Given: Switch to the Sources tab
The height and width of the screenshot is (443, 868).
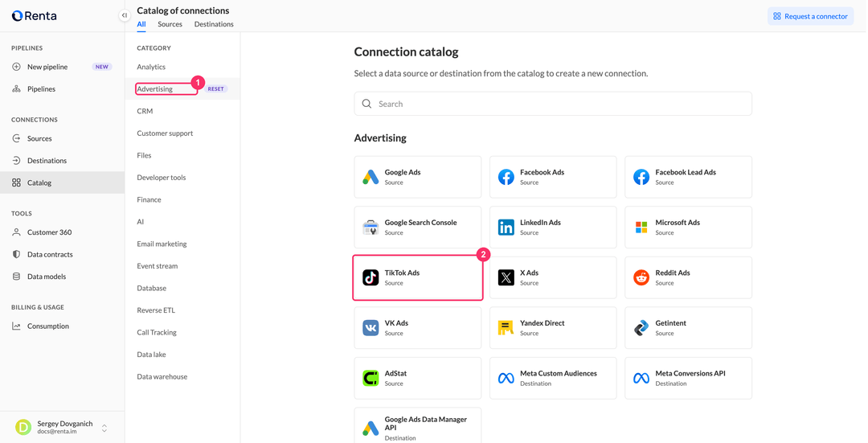Looking at the screenshot, I should 170,24.
